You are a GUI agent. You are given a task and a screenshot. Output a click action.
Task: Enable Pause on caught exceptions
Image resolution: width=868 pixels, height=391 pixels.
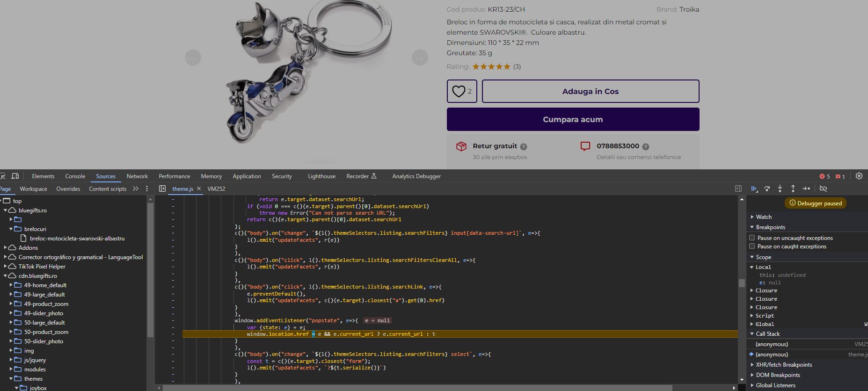click(x=752, y=246)
